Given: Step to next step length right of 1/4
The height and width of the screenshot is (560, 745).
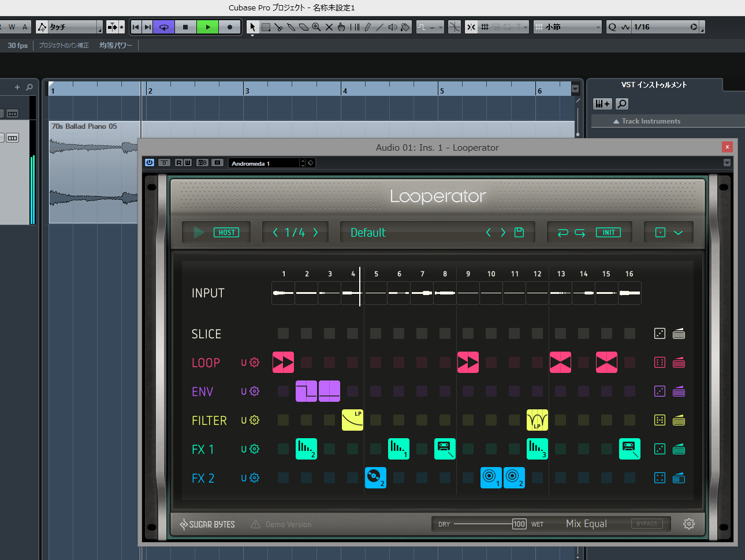Looking at the screenshot, I should 315,232.
